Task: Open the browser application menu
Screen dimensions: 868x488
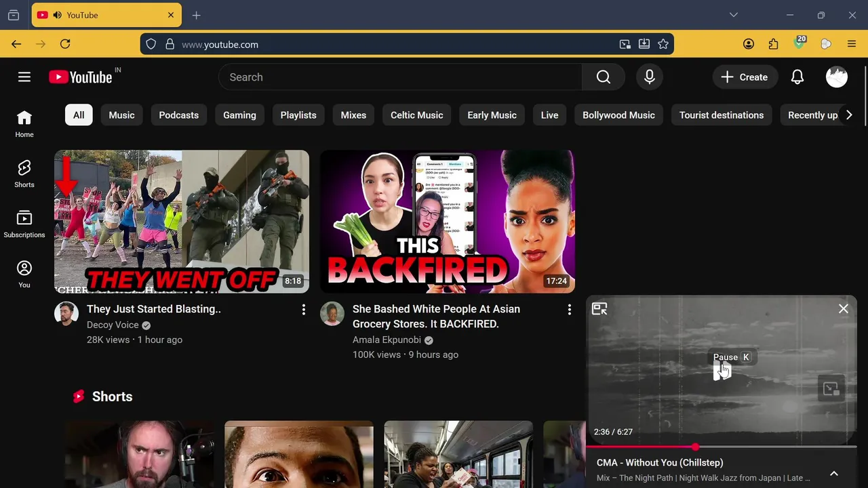Action: (852, 44)
